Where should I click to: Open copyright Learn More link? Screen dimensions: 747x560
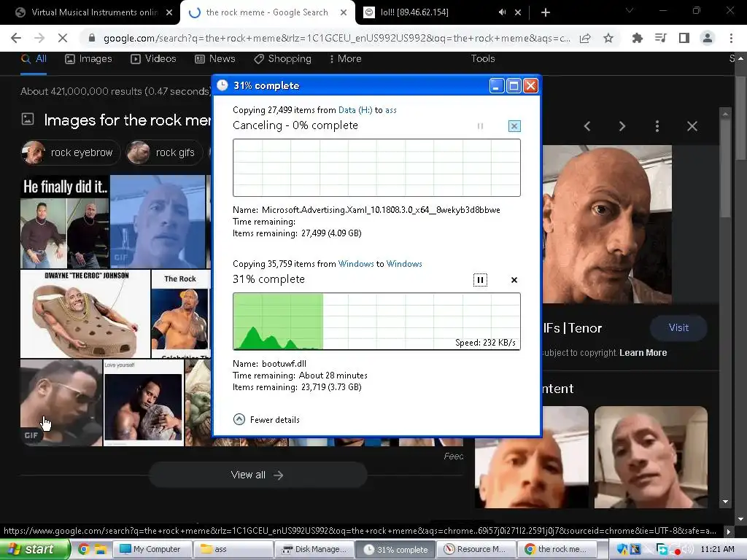coord(643,353)
